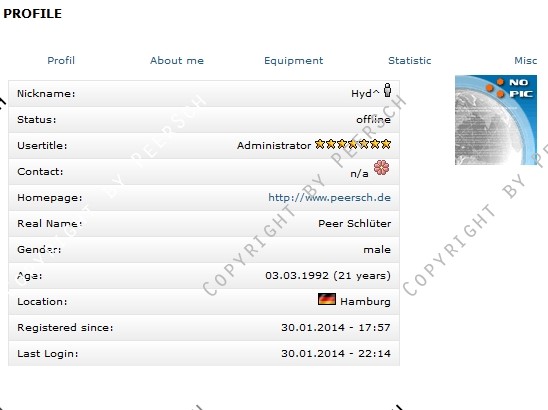548x410 pixels.
Task: Click the male figure icon beside the Hyd^ nickname
Action: (x=387, y=90)
